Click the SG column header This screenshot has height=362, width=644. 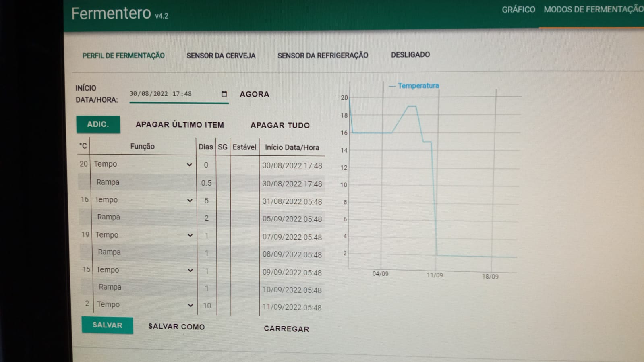coord(223,147)
